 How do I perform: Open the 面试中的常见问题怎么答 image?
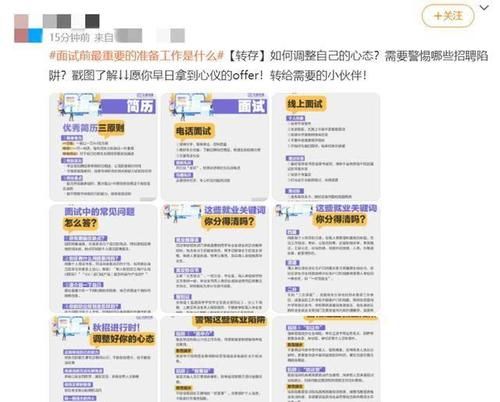103,258
